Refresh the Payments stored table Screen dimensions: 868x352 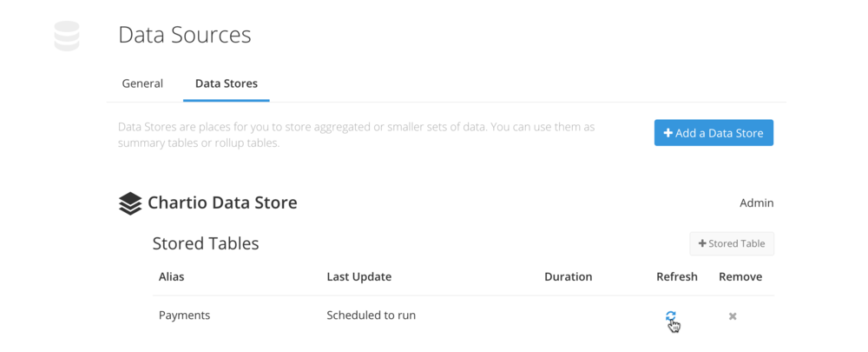(x=670, y=316)
